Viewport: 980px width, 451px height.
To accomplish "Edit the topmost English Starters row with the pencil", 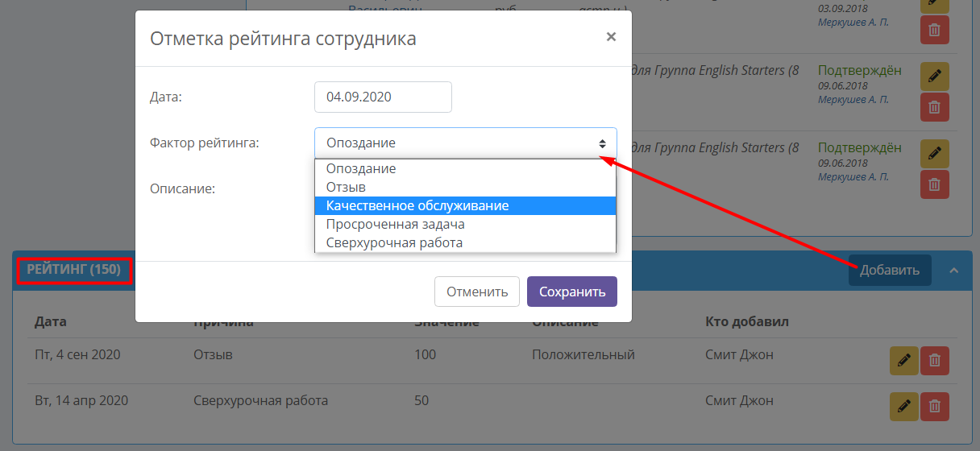I will [935, 77].
